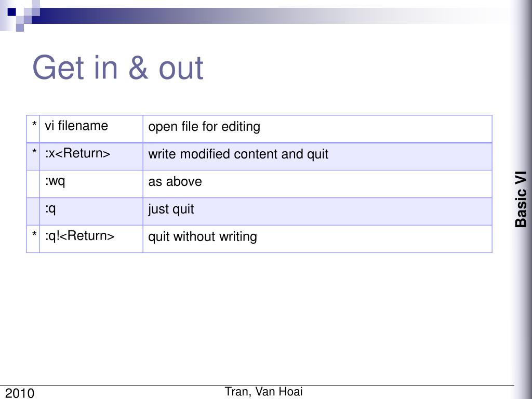Click the 'quit without writing' description
The width and height of the screenshot is (532, 399).
(x=203, y=236)
